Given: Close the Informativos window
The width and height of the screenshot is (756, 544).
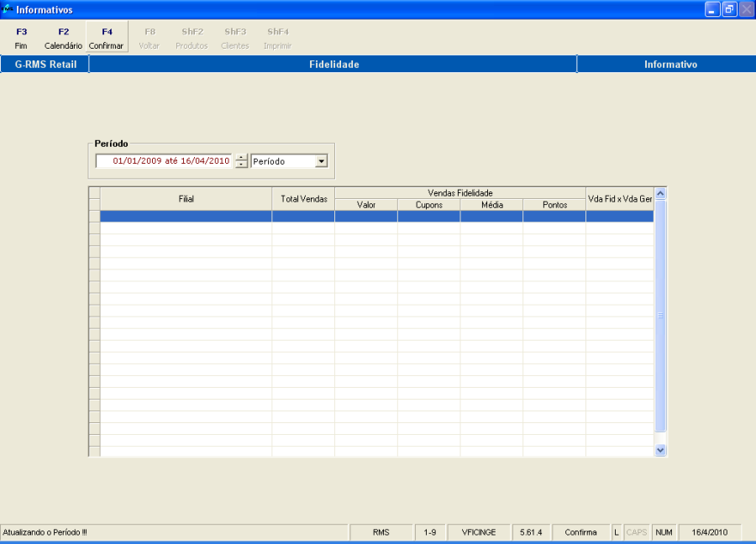Looking at the screenshot, I should 747,9.
